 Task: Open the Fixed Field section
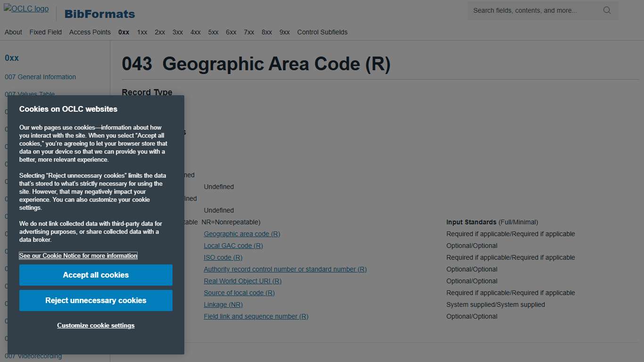(x=45, y=32)
